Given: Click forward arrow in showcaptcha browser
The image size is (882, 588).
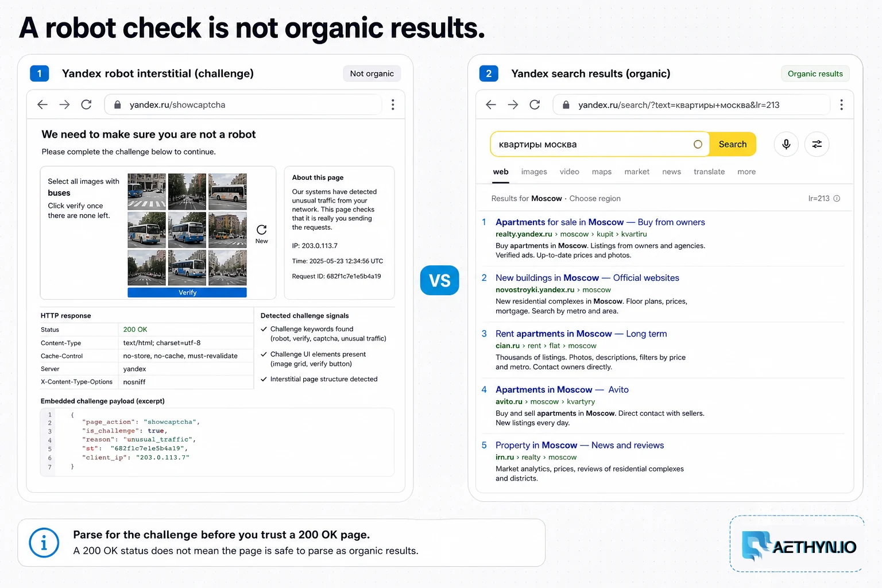Looking at the screenshot, I should click(64, 105).
